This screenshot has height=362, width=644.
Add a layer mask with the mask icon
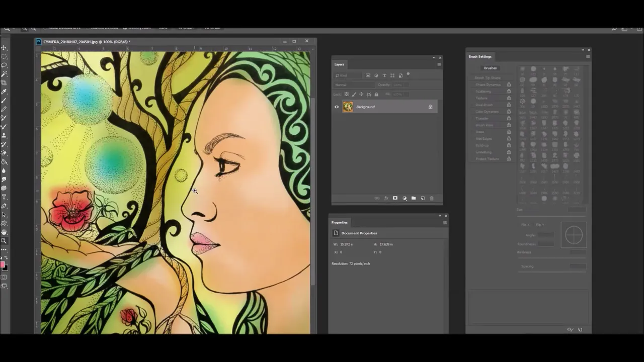[395, 198]
